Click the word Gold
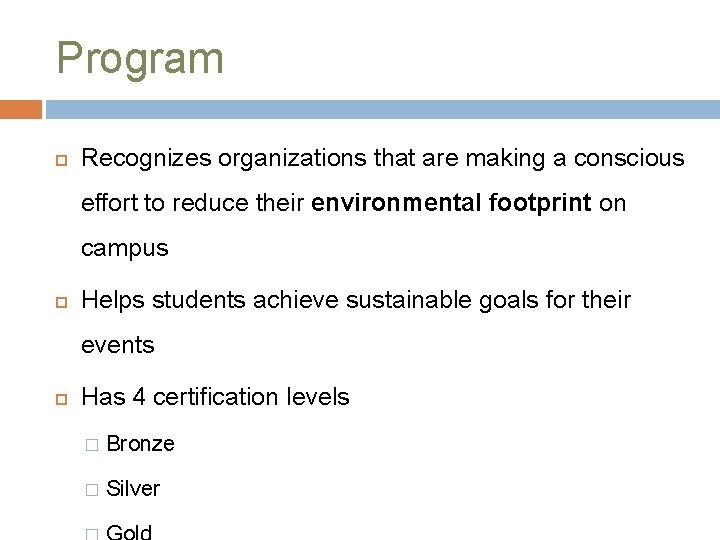The height and width of the screenshot is (540, 720). [x=129, y=532]
